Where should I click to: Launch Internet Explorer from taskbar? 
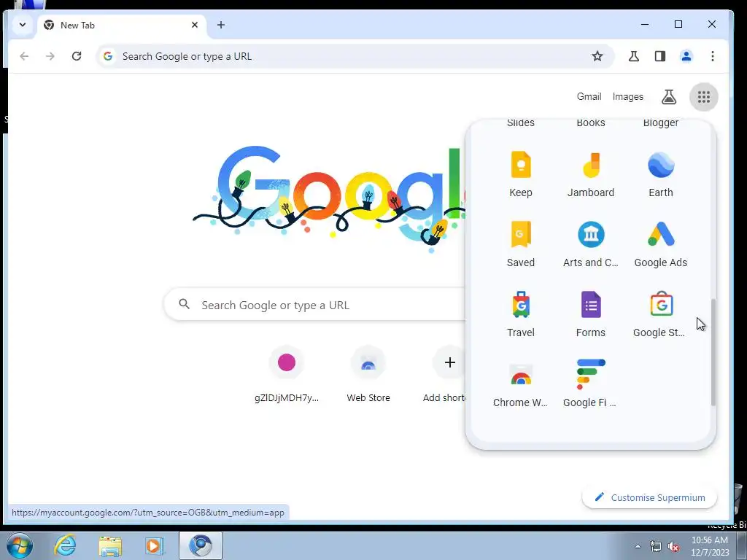click(65, 545)
